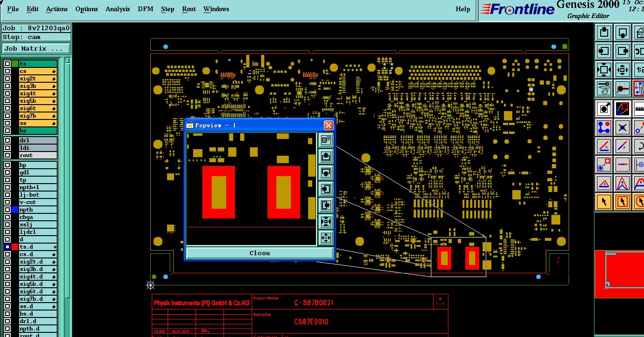Click top window-copy icon in Popview
This screenshot has width=644, height=337.
click(326, 140)
